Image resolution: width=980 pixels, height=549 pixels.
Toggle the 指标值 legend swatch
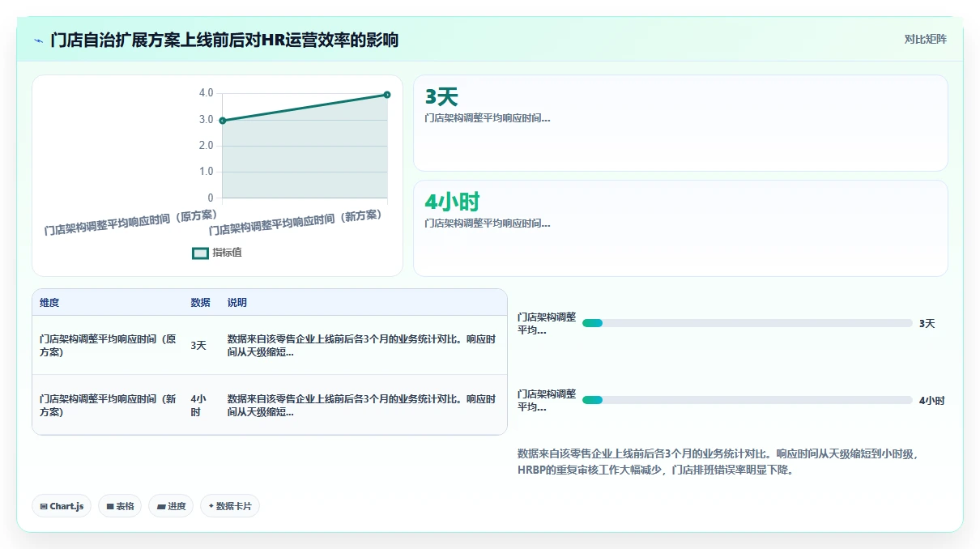[200, 253]
